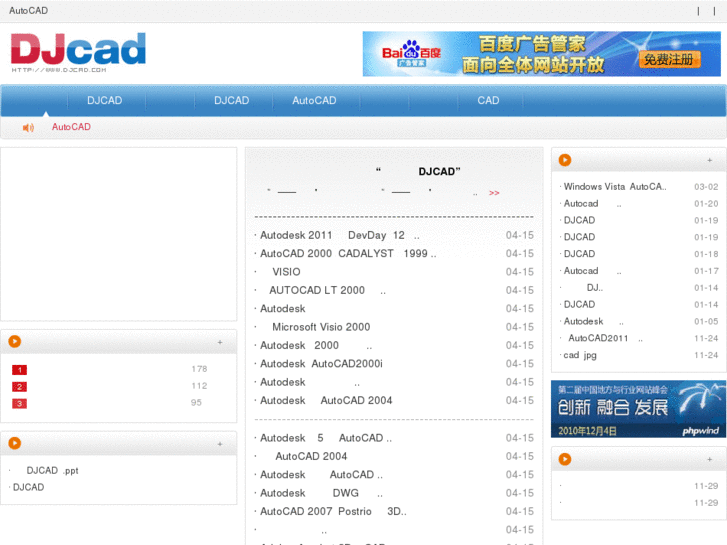Click the DJcad site logo
This screenshot has width=727, height=545.
78,52
